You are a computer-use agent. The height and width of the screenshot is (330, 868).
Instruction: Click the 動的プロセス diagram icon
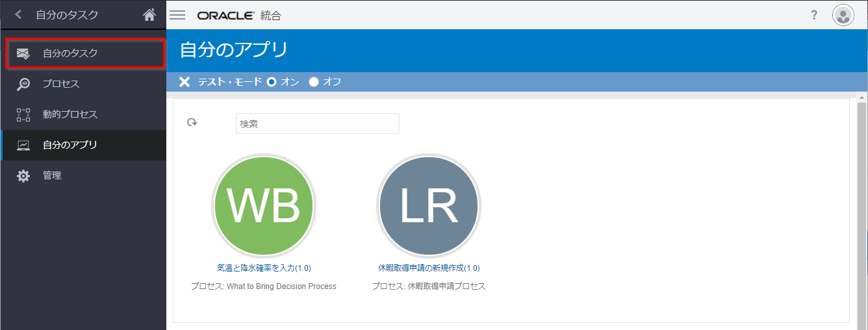[23, 114]
